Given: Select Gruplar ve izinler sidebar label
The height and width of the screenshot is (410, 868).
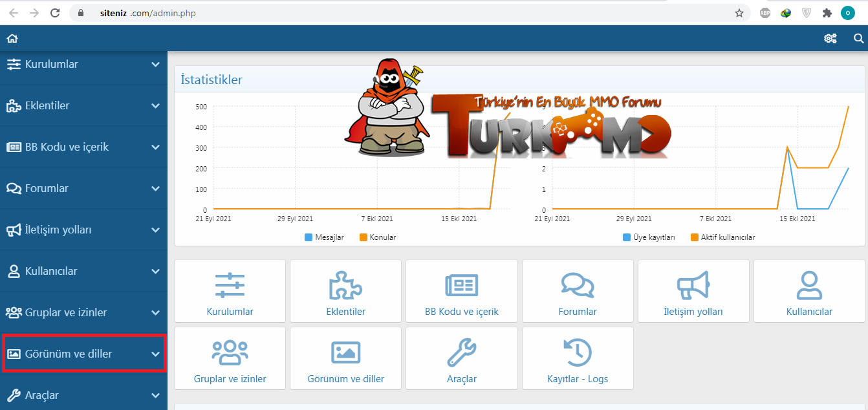Looking at the screenshot, I should tap(66, 312).
